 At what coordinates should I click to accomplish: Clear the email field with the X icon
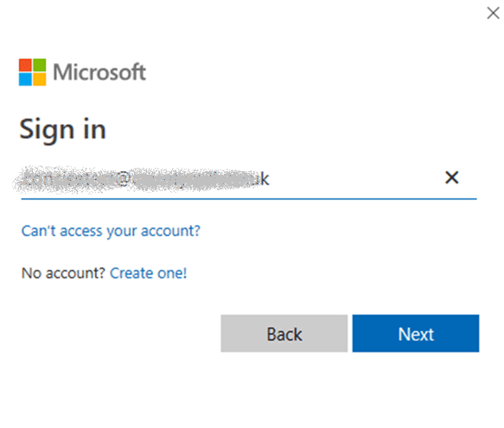point(451,177)
